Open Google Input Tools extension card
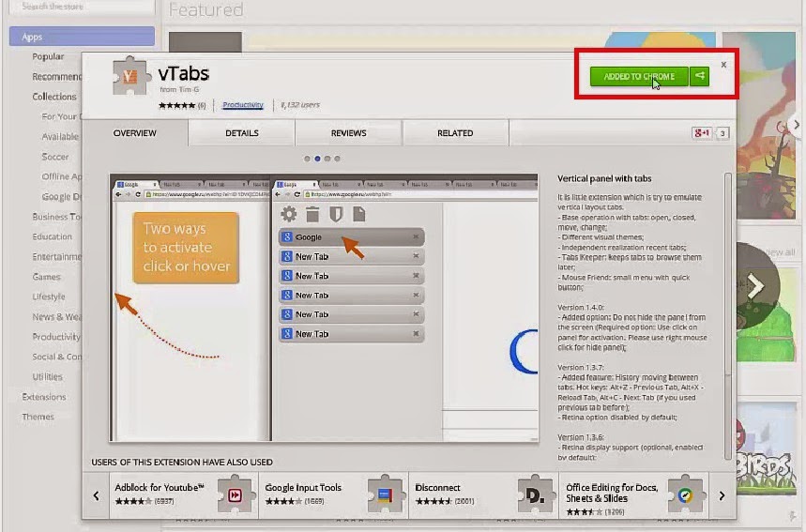 pos(334,495)
